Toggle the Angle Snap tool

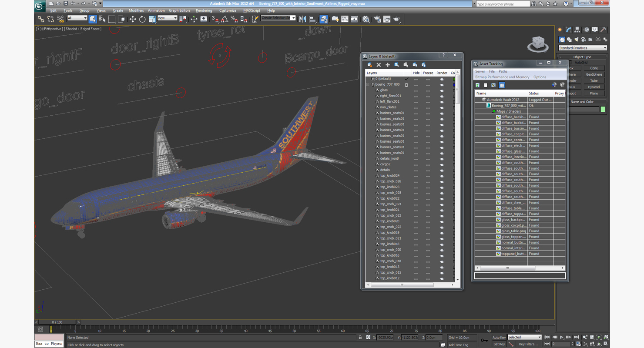tap(225, 19)
